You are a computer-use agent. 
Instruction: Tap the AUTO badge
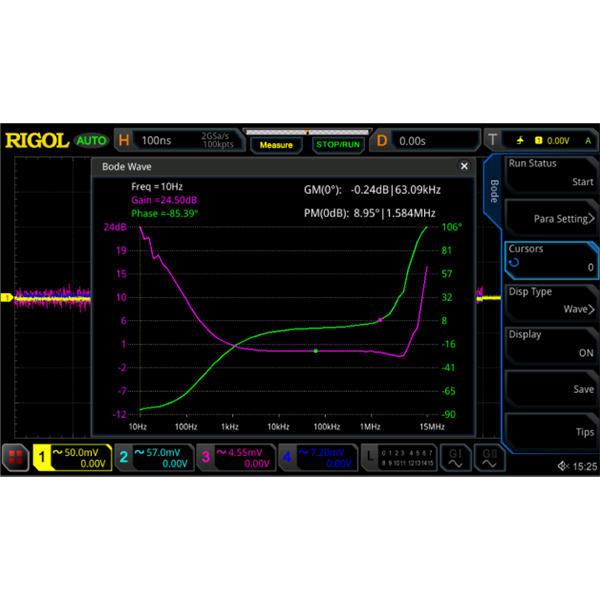click(91, 140)
